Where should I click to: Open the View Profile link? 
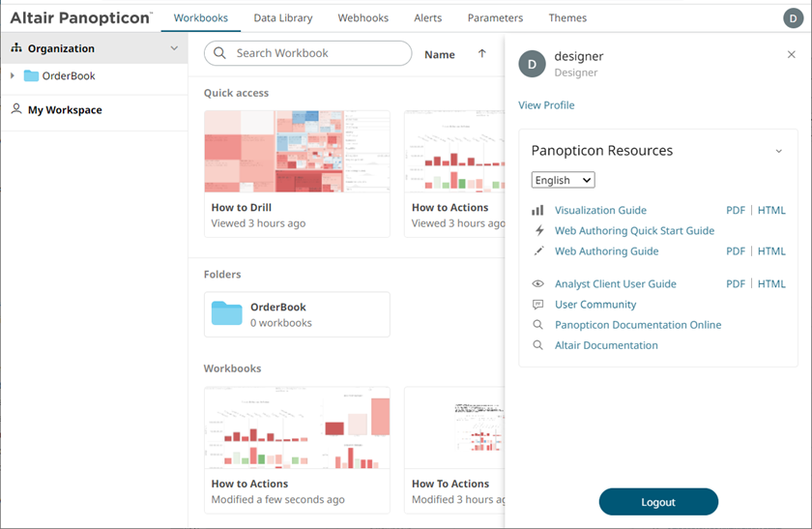[546, 105]
